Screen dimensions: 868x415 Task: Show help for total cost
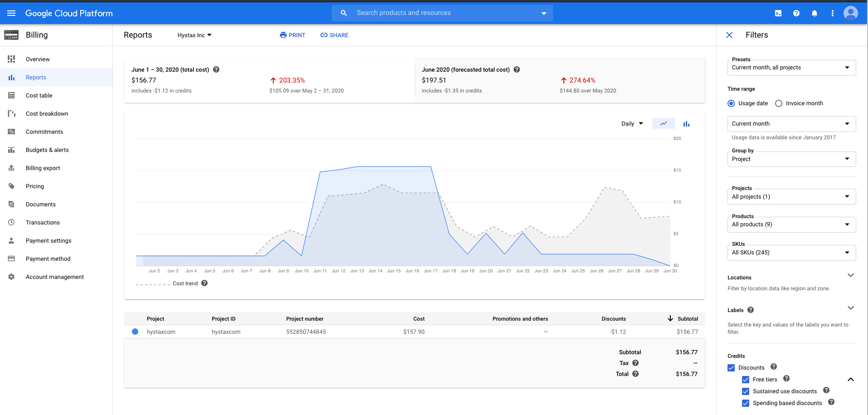[x=216, y=69]
